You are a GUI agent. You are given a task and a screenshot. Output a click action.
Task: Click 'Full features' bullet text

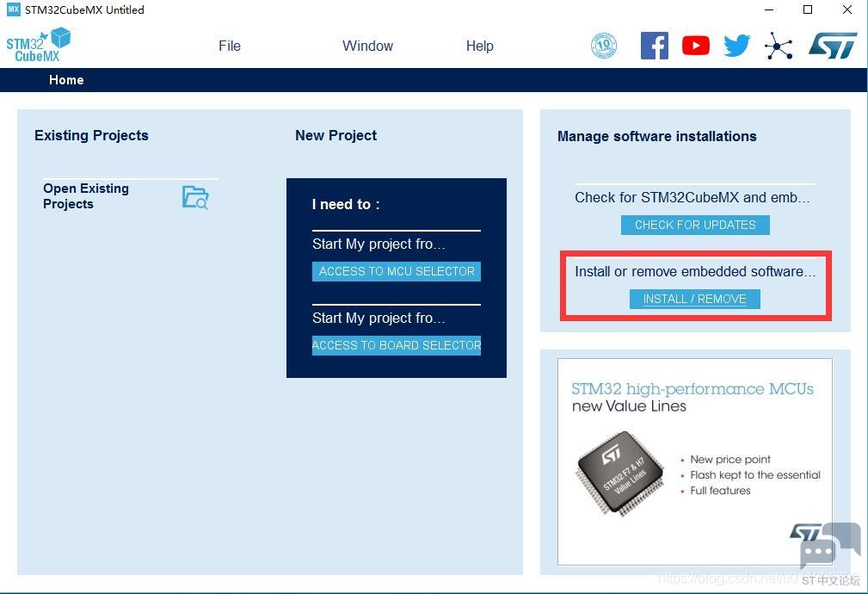(x=720, y=491)
